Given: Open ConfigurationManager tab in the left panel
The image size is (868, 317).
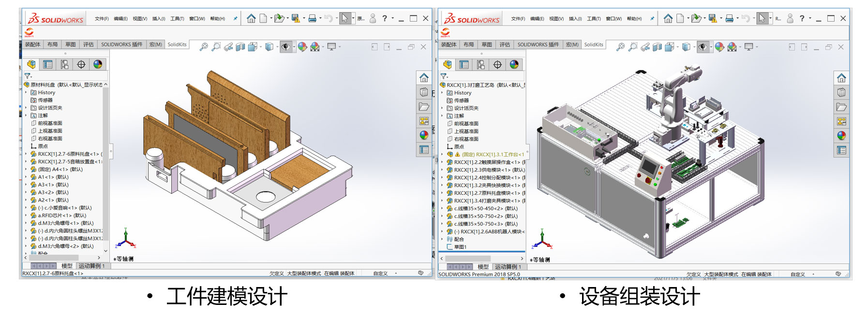Looking at the screenshot, I should pyautogui.click(x=64, y=64).
